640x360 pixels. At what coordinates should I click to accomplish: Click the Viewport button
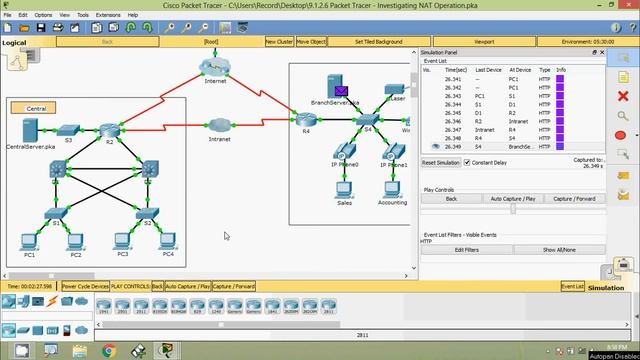click(484, 42)
